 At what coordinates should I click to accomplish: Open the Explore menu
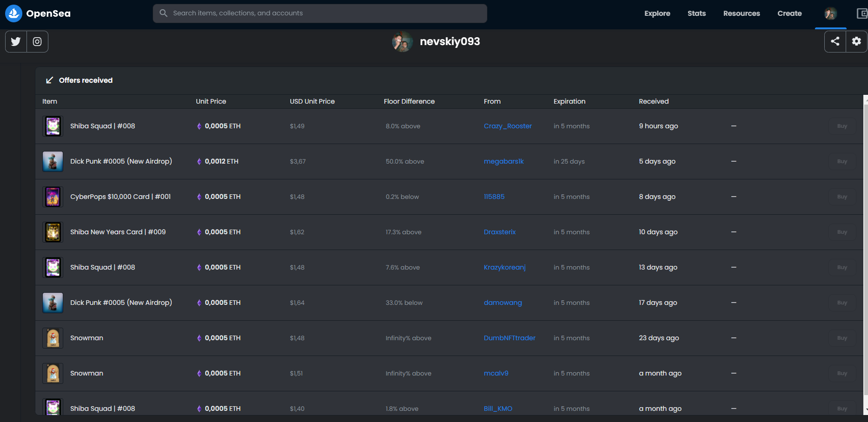[657, 13]
